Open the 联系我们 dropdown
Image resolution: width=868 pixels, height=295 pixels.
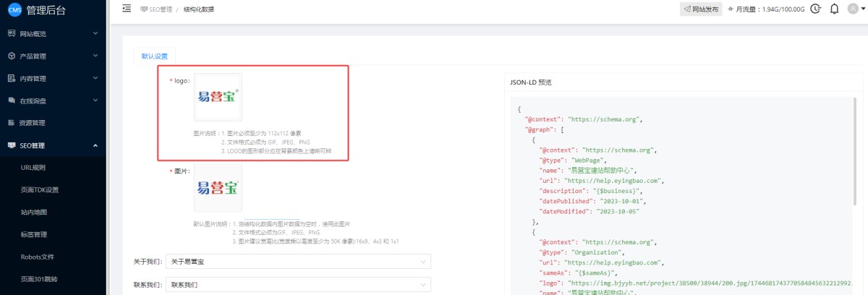click(298, 284)
